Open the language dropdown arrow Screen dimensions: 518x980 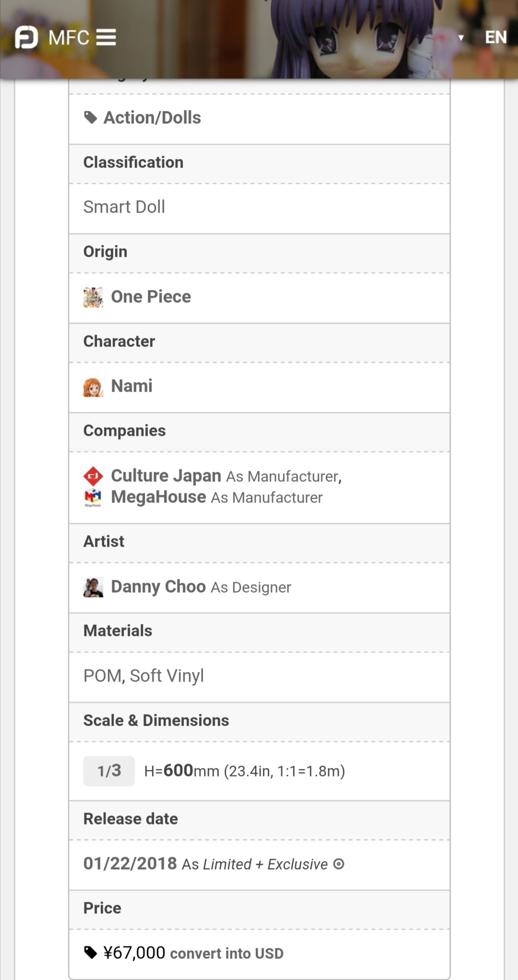[x=461, y=37]
